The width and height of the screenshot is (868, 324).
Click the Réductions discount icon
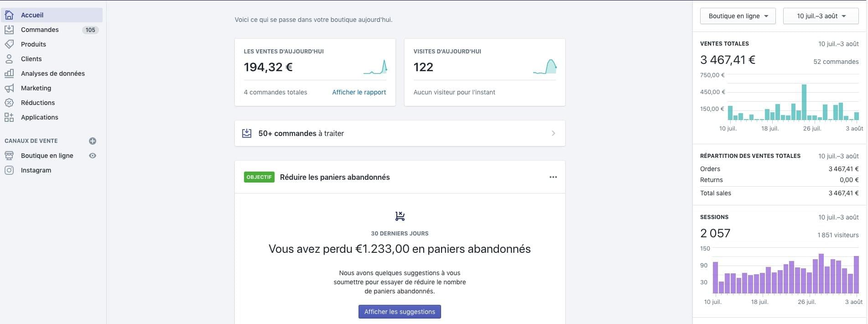tap(9, 103)
